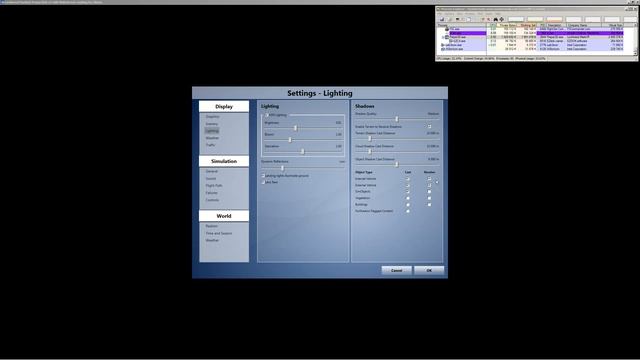This screenshot has height=360, width=640.
Task: Open the General page under Simulation
Action: click(x=211, y=171)
